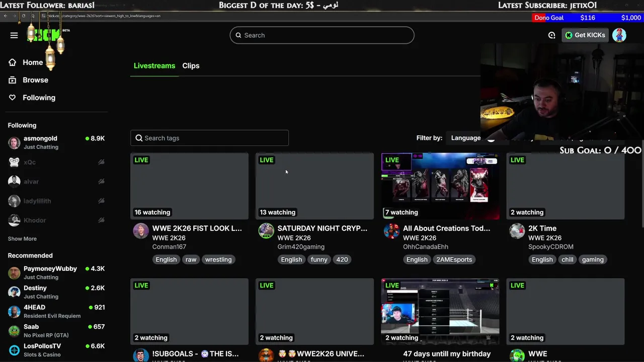The image size is (644, 362).
Task: Open All About Creations Tod... stream title
Action: tap(446, 228)
